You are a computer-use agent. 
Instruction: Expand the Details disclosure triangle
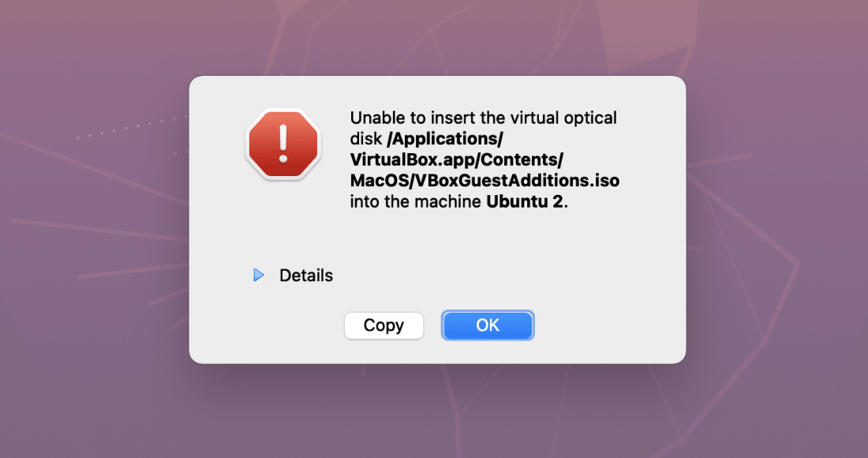(x=258, y=276)
